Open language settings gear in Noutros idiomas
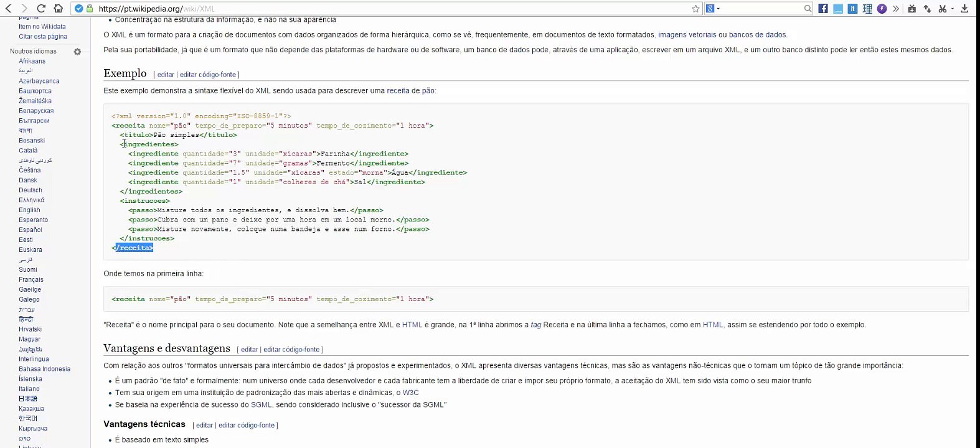 77,52
